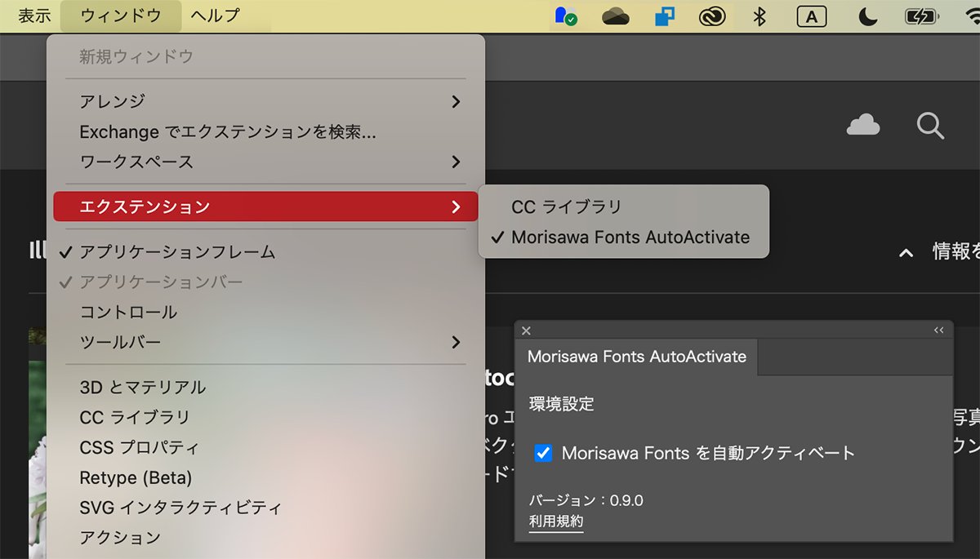Select コントロール in the window menu
Viewport: 980px width, 559px height.
tap(265, 312)
